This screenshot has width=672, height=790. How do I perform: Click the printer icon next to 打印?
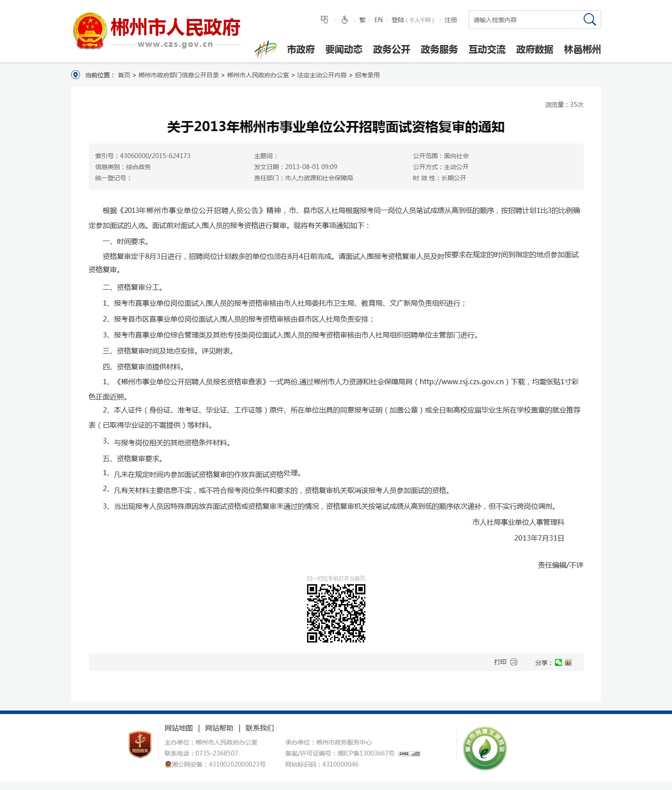[x=514, y=662]
